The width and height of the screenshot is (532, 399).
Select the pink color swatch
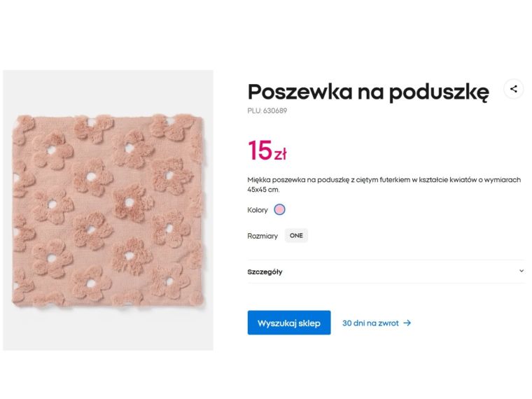[x=280, y=209]
